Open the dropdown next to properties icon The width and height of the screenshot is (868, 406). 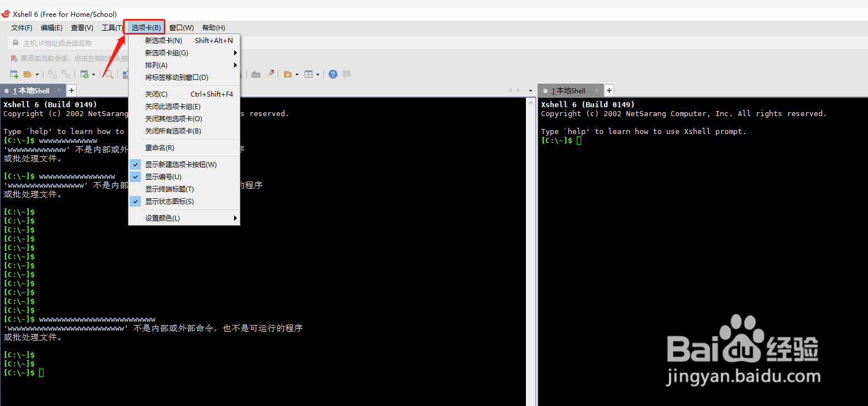coord(93,74)
